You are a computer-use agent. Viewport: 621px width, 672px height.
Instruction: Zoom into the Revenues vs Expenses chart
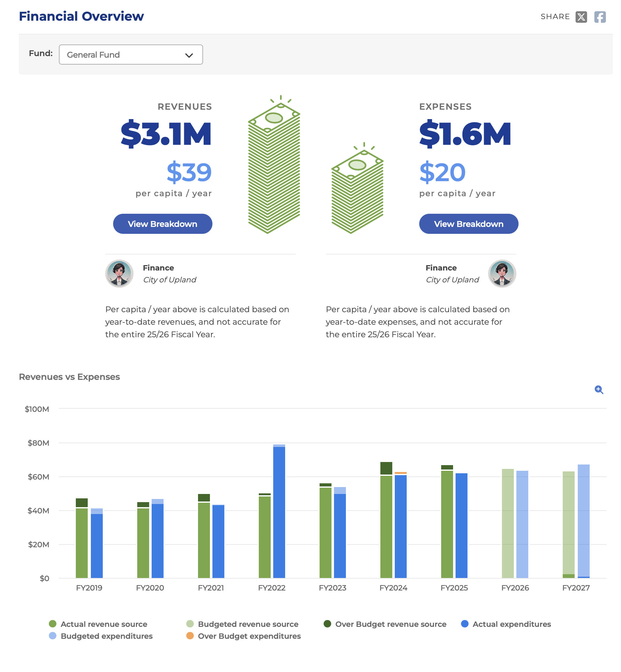tap(599, 390)
